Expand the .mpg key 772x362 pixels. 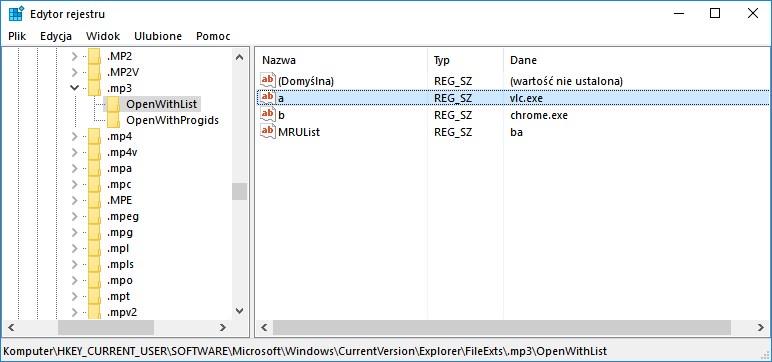pos(74,232)
